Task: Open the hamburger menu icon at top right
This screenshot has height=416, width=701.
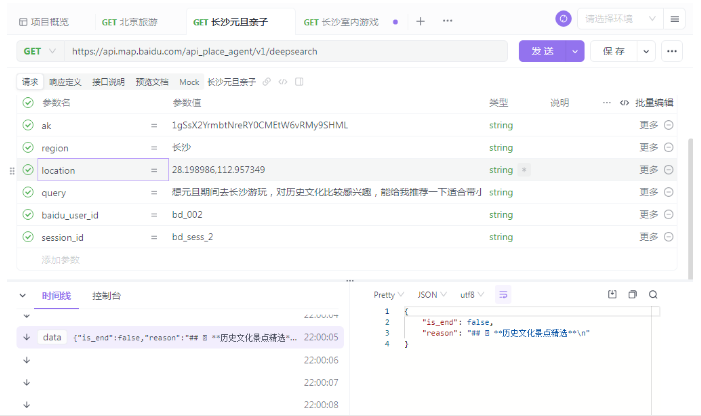Action: click(675, 19)
